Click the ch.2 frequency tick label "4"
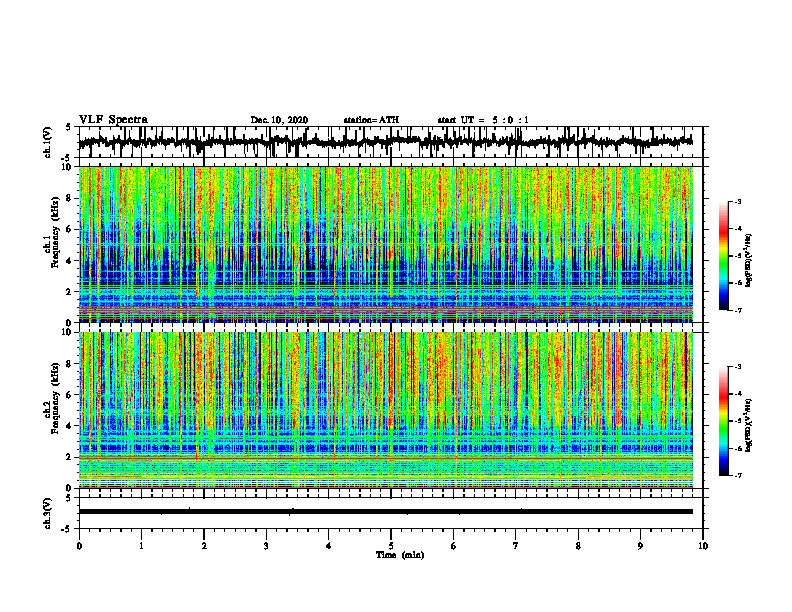This screenshot has width=792, height=612. (x=70, y=426)
